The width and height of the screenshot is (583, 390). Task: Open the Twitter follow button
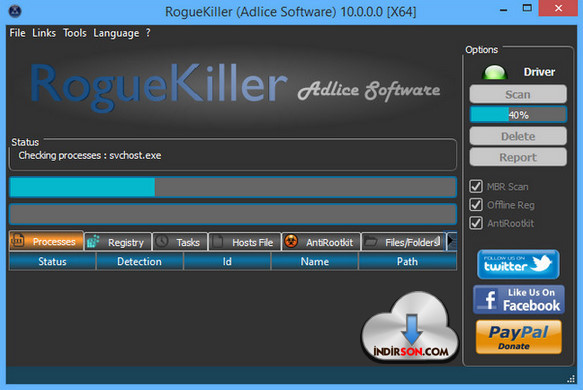tap(518, 264)
